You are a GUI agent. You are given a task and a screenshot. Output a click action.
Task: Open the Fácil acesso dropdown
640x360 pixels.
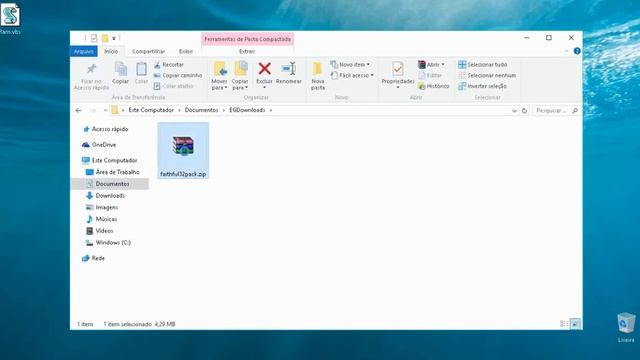pyautogui.click(x=352, y=76)
